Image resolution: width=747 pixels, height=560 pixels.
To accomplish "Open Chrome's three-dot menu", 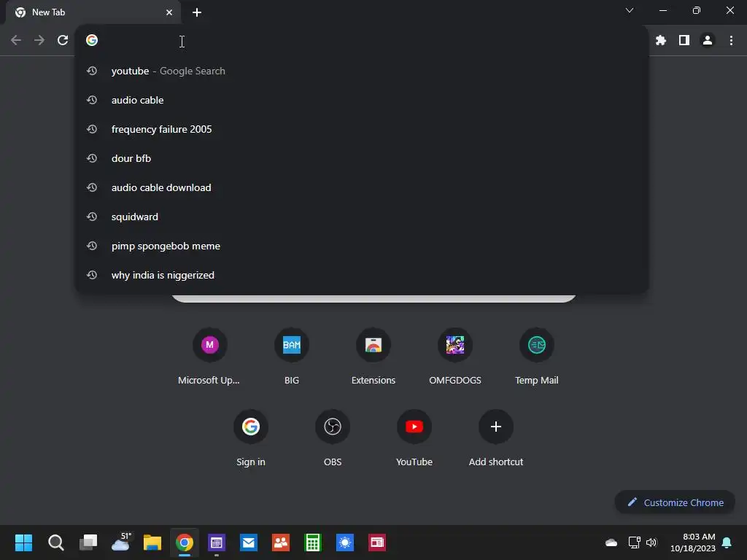I will 731,41.
